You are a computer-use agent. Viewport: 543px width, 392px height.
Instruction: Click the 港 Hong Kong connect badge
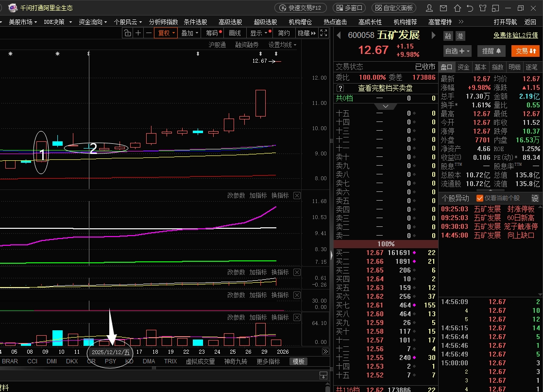tap(460, 36)
